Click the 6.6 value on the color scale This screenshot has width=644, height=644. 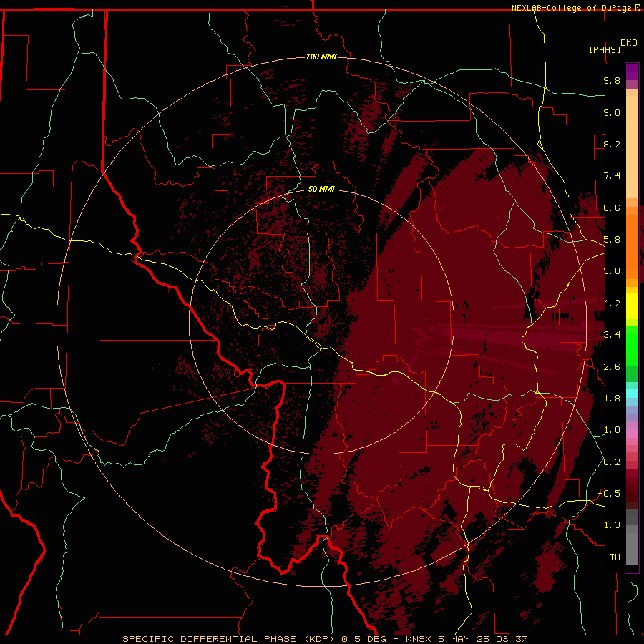[612, 208]
